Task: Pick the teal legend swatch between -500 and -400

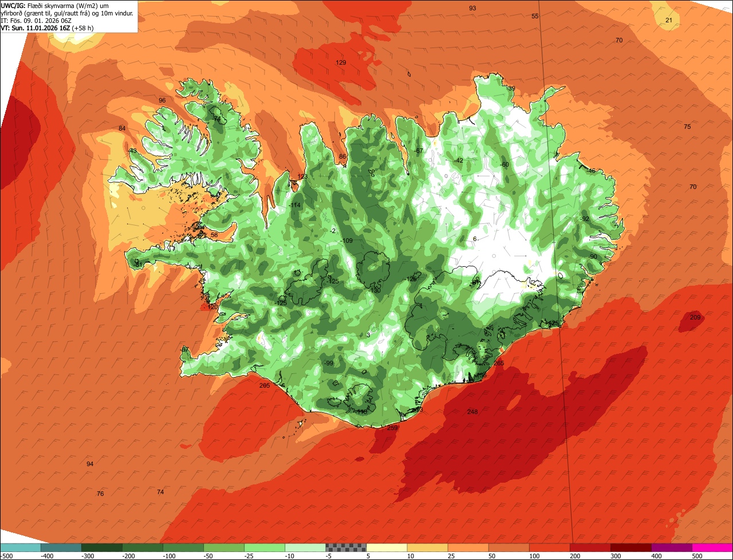Action: tap(20, 547)
